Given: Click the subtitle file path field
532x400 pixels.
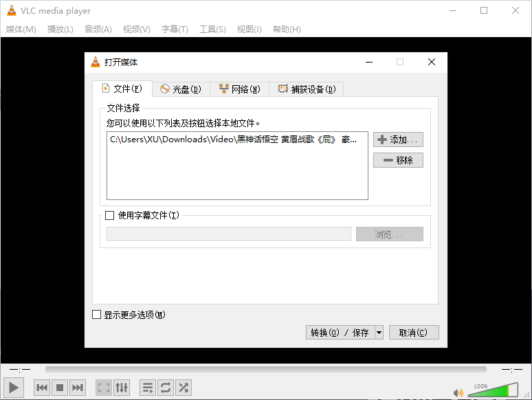Looking at the screenshot, I should pyautogui.click(x=229, y=234).
